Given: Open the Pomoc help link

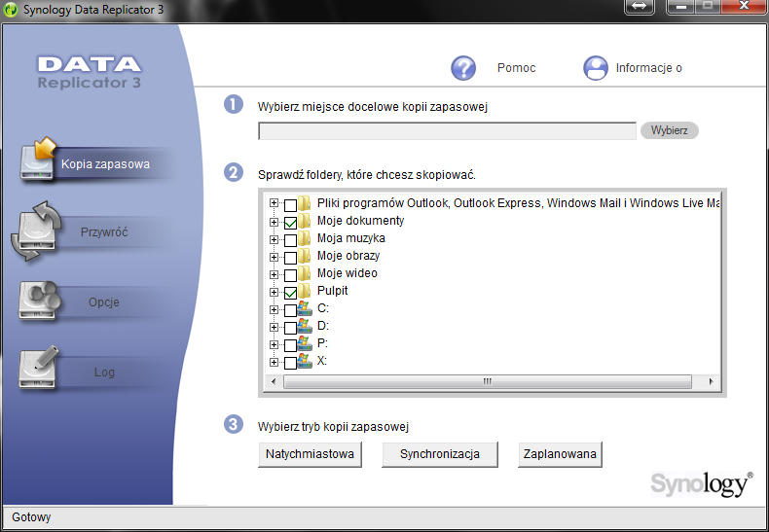Looking at the screenshot, I should (x=517, y=68).
